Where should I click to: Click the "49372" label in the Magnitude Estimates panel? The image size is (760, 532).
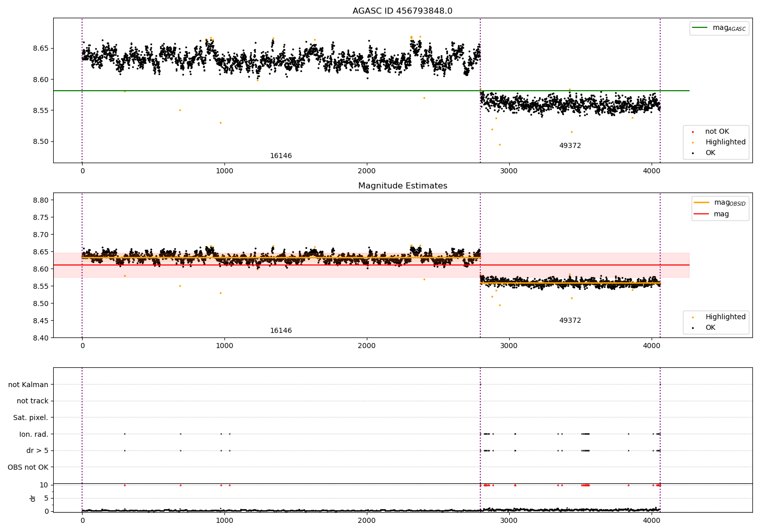pyautogui.click(x=570, y=321)
